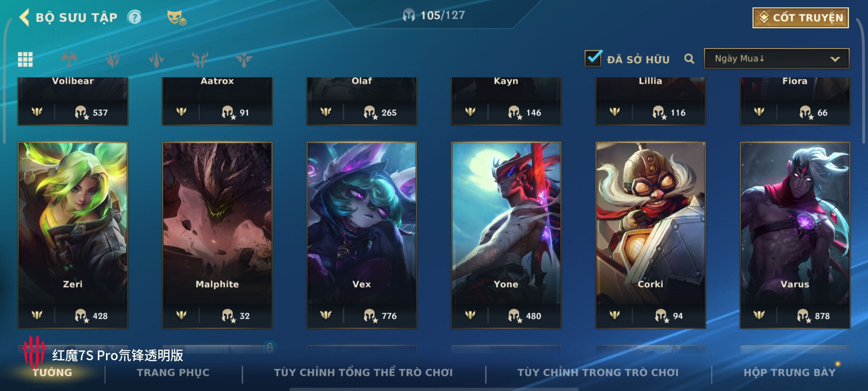Select the Corki champion portrait
This screenshot has width=868, height=391.
pyautogui.click(x=651, y=235)
